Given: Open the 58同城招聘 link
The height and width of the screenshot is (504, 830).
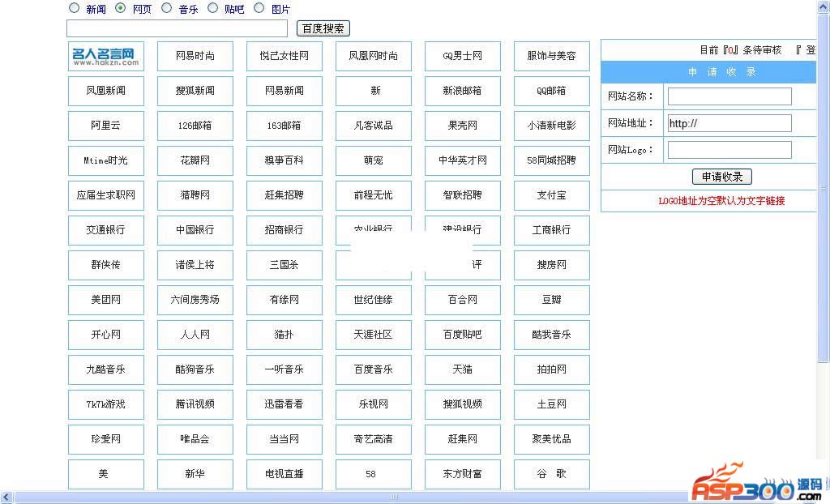Looking at the screenshot, I should point(551,161).
